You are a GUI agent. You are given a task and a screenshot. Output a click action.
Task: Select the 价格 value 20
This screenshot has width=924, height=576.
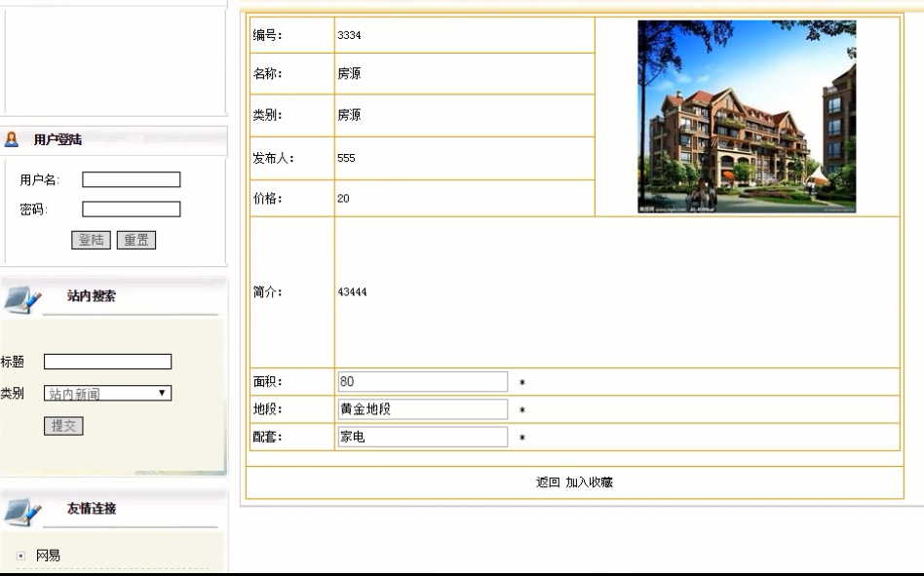tap(343, 199)
